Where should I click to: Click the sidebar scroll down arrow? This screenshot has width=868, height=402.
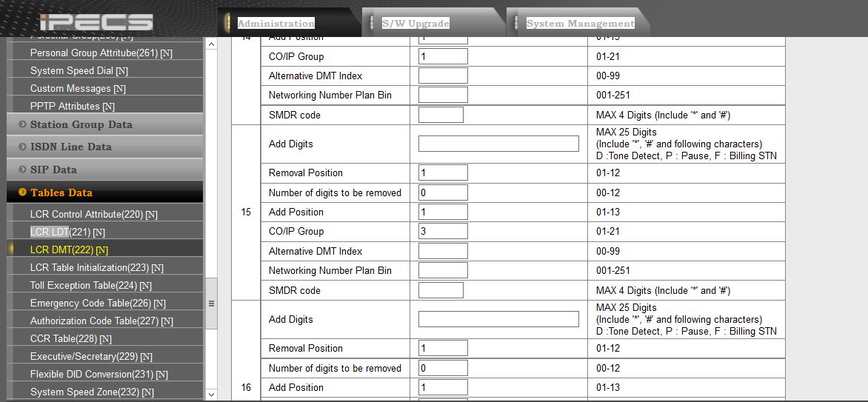click(x=211, y=395)
